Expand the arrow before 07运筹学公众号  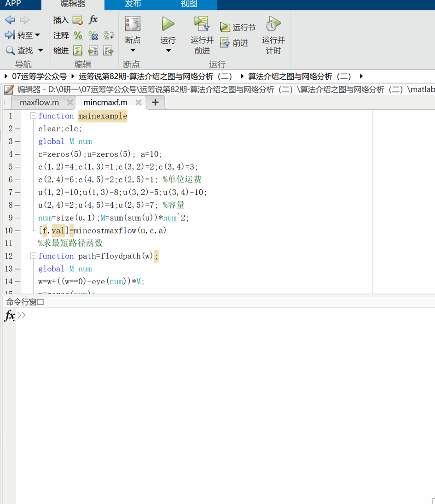click(x=6, y=76)
